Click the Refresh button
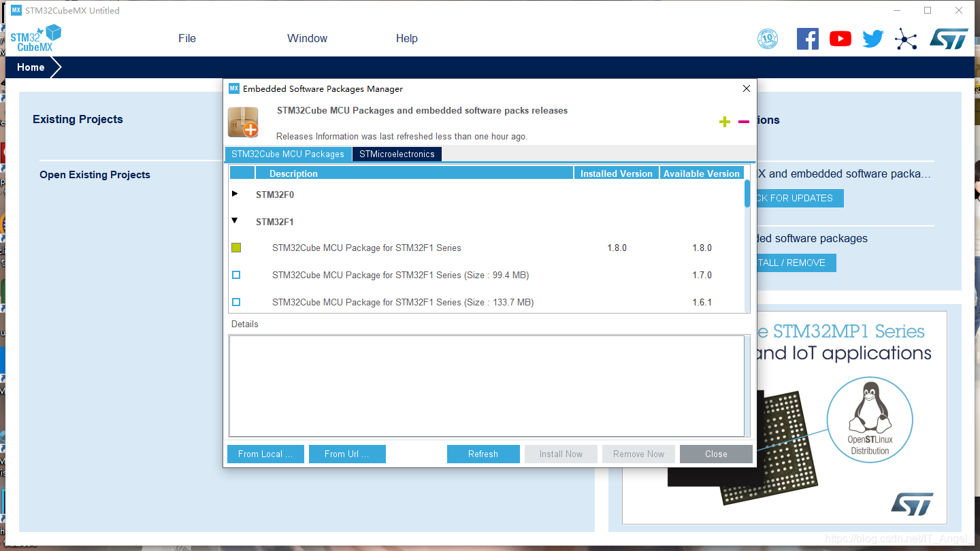This screenshot has width=980, height=551. point(483,454)
